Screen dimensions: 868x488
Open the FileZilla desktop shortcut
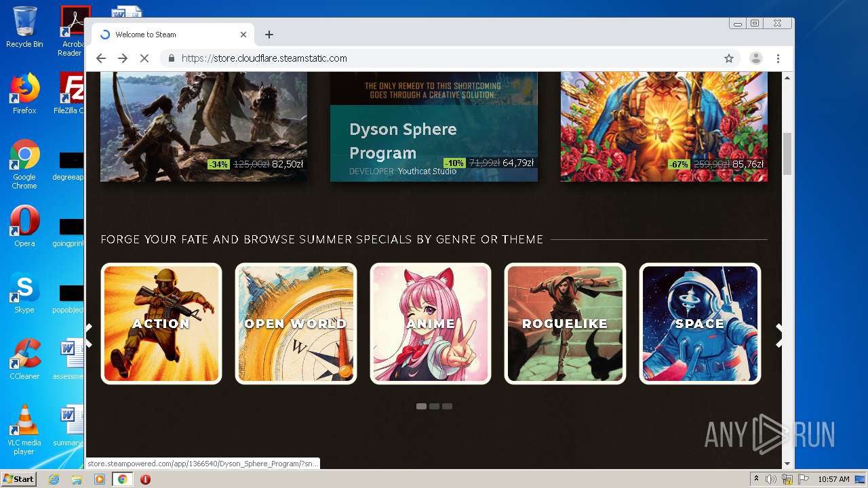(69, 94)
